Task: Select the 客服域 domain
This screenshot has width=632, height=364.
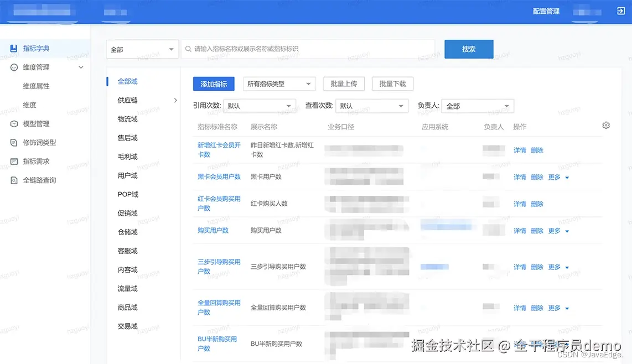Action: (x=127, y=251)
